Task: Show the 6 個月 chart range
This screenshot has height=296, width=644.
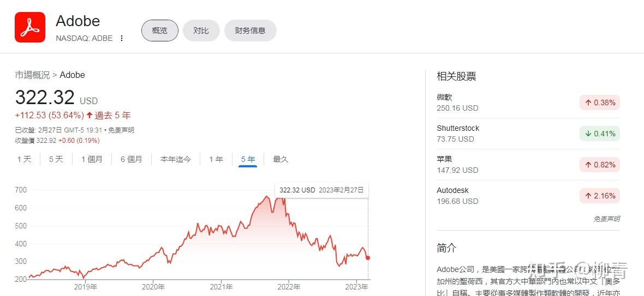Action: 132,159
